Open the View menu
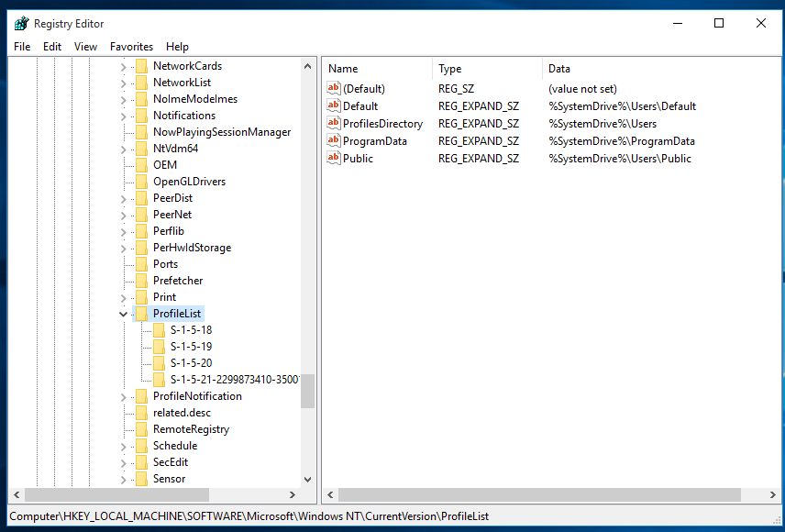The image size is (785, 532). (85, 47)
